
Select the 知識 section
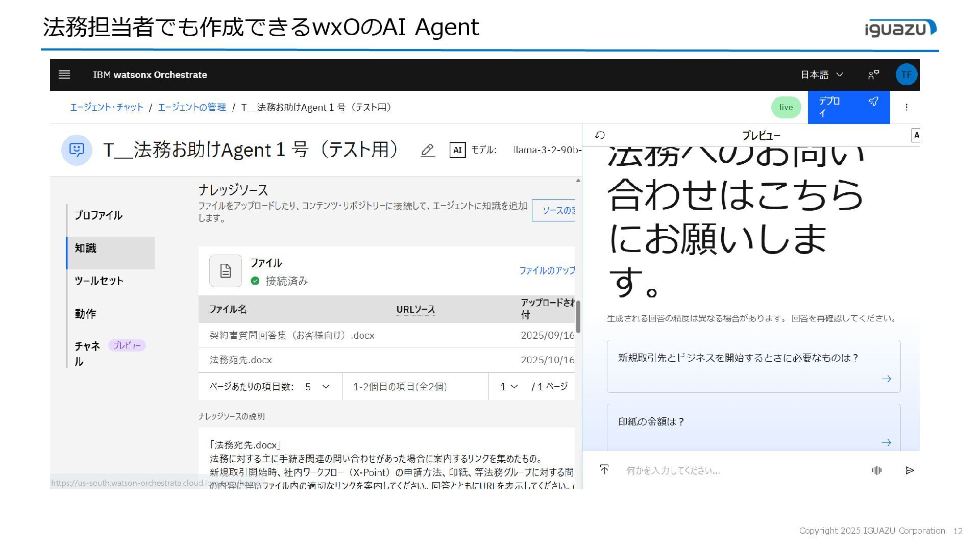click(110, 253)
